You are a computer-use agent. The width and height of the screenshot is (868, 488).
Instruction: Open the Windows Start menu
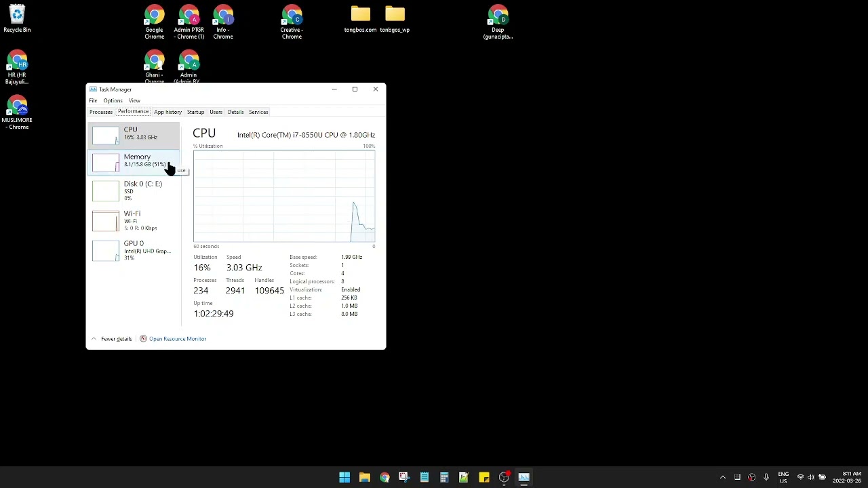[344, 477]
